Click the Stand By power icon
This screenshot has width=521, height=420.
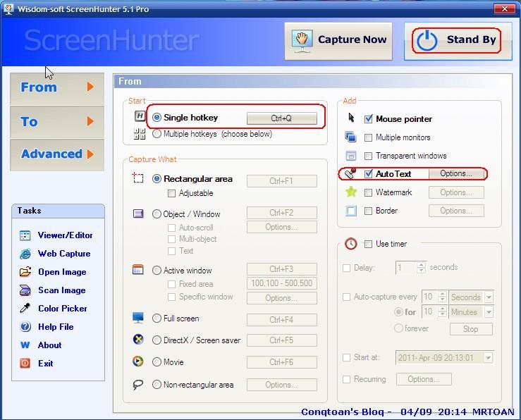coord(427,40)
